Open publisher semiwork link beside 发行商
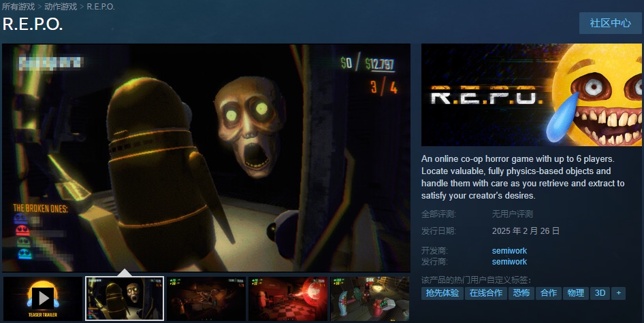 pos(509,261)
